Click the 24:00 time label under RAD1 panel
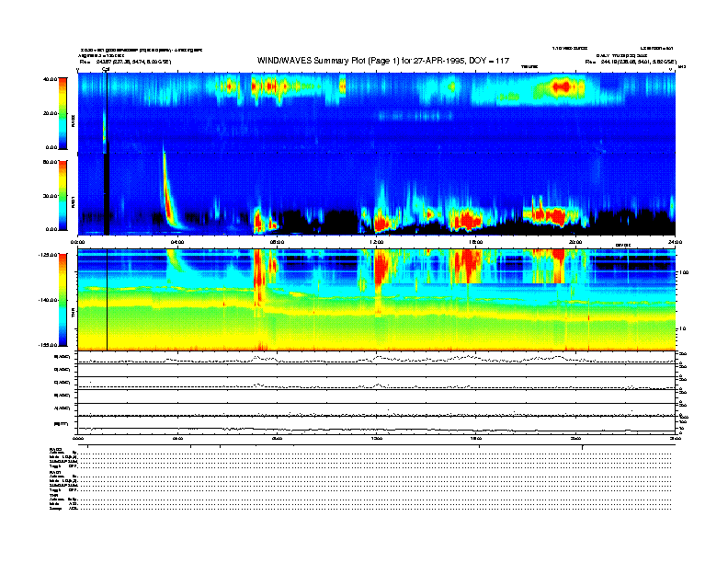Image resolution: width=728 pixels, height=563 pixels. point(675,242)
